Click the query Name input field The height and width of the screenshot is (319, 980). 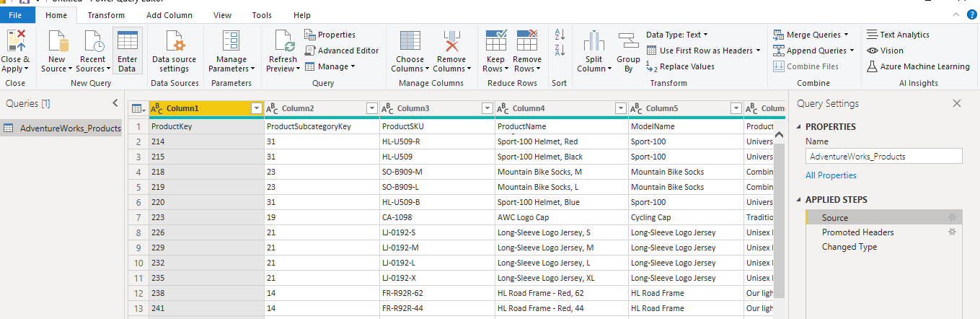pyautogui.click(x=883, y=156)
